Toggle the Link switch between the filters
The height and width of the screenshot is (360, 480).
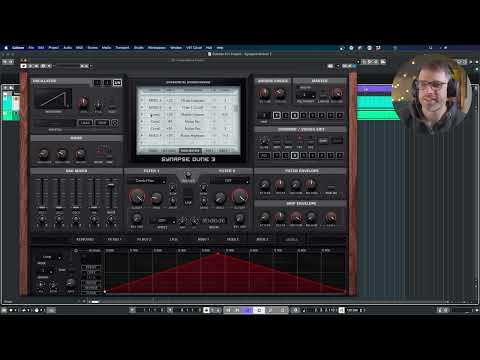188,194
